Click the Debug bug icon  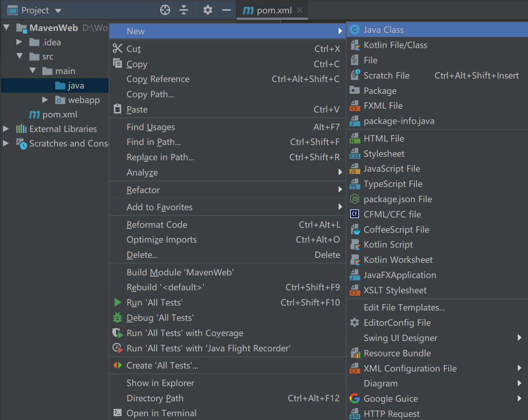117,317
